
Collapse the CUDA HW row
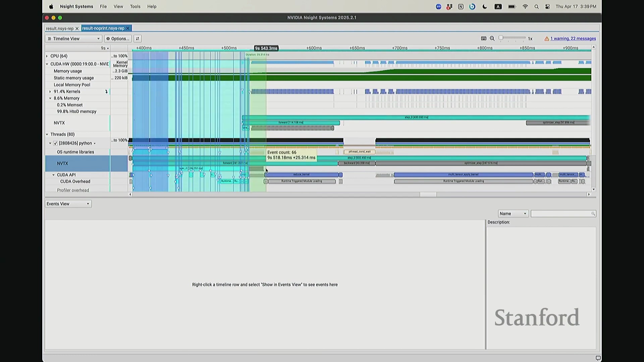pyautogui.click(x=47, y=64)
